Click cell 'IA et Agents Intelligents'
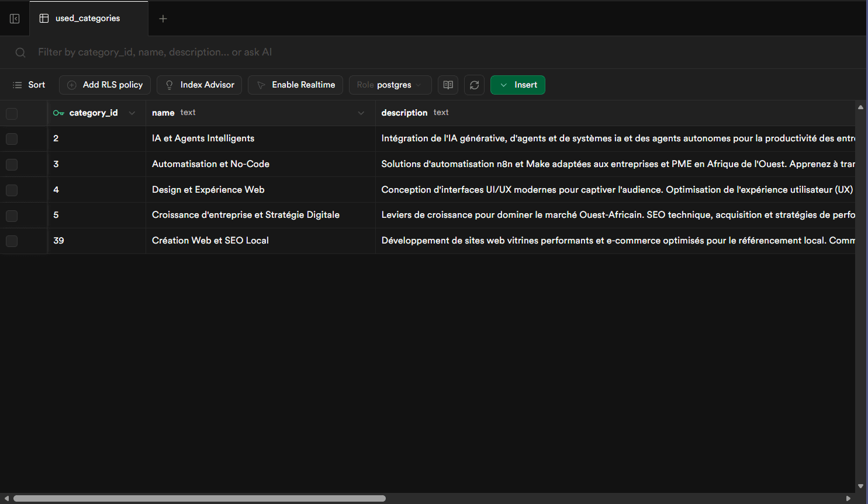This screenshot has width=868, height=504. tap(261, 138)
